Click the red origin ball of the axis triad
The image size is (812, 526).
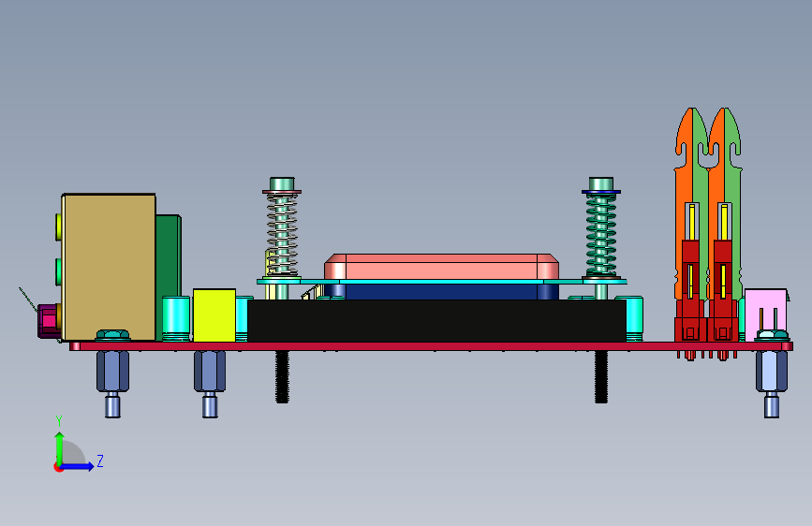57,467
